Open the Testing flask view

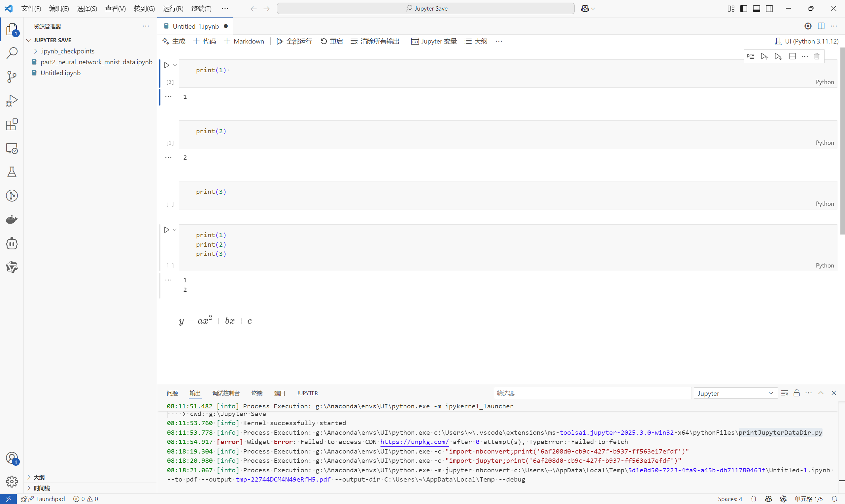tap(12, 172)
